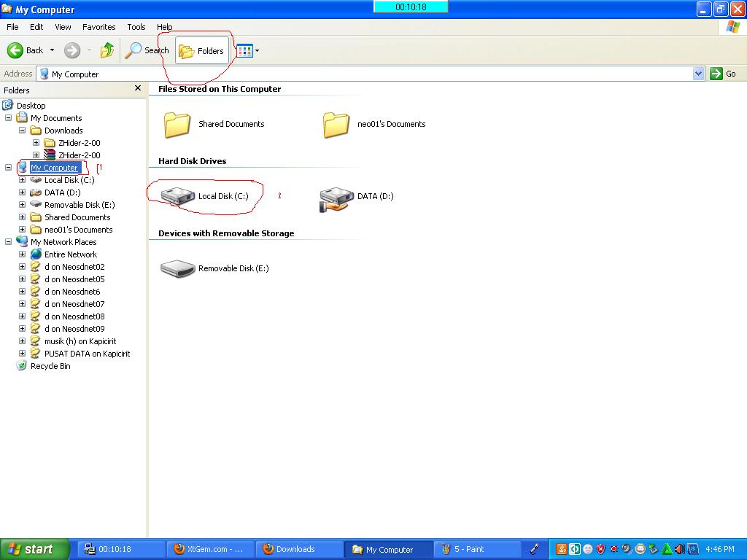Expand DATA (D:) tree node
The height and width of the screenshot is (560, 747).
(22, 192)
